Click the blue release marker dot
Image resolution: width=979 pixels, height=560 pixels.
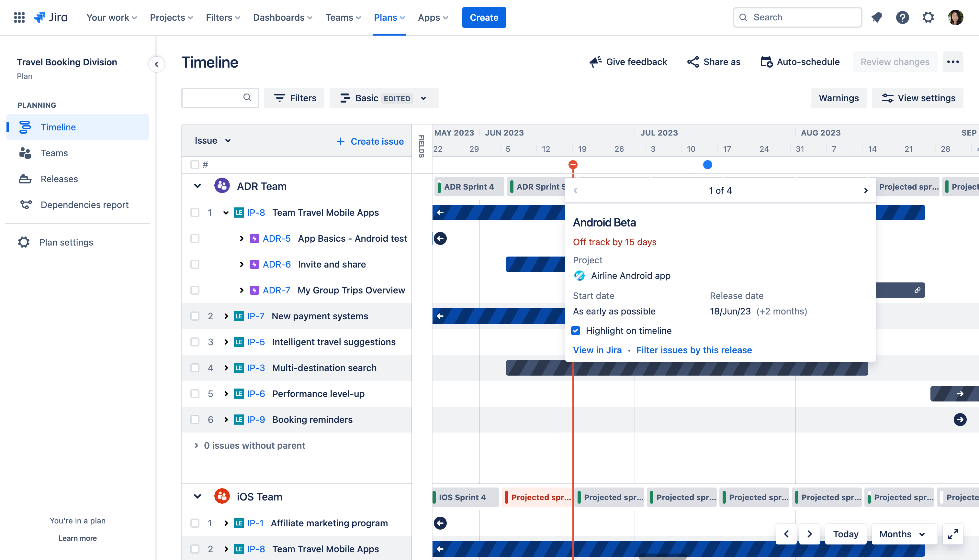(707, 165)
